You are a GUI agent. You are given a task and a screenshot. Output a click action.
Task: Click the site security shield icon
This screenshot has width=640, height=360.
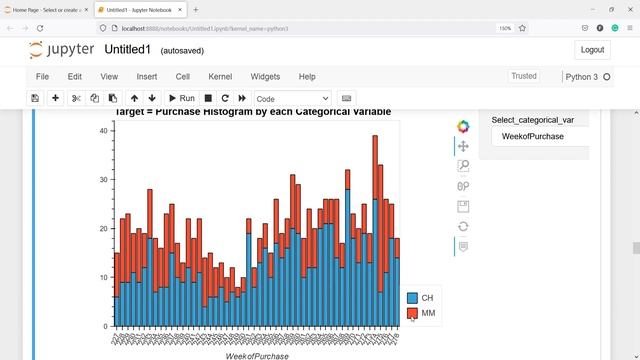pos(103,28)
